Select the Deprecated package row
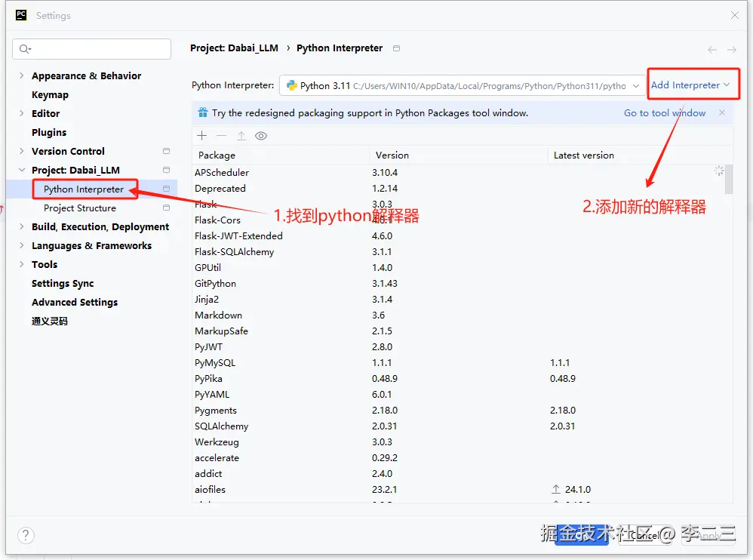The image size is (753, 560). click(459, 188)
